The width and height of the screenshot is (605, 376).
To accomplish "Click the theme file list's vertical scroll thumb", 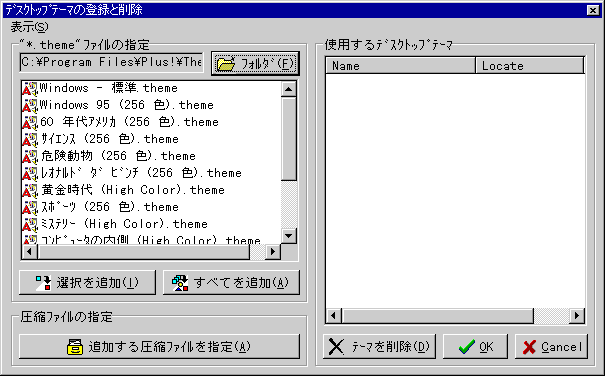I will [289, 139].
